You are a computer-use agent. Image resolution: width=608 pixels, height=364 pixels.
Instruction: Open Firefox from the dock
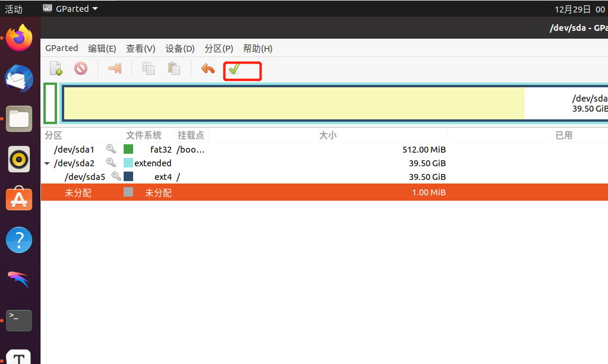(x=19, y=39)
